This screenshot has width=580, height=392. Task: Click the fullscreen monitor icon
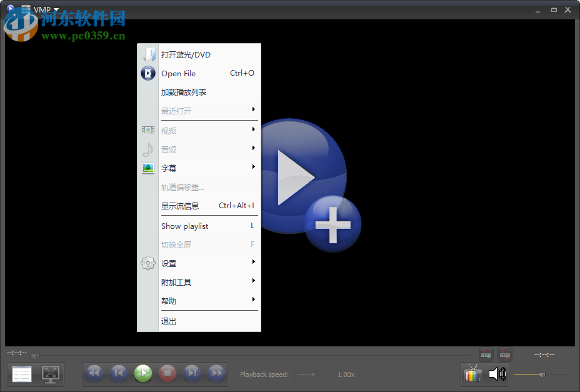[49, 373]
